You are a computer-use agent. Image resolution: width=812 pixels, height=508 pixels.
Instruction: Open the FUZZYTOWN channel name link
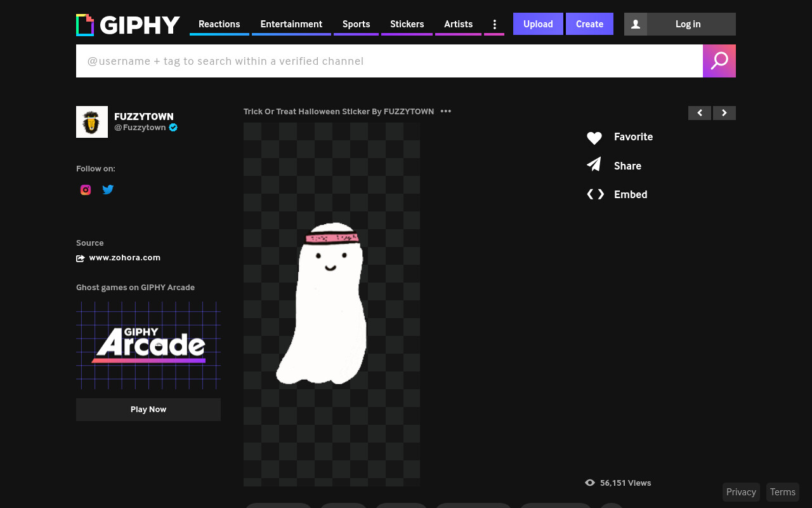point(144,116)
